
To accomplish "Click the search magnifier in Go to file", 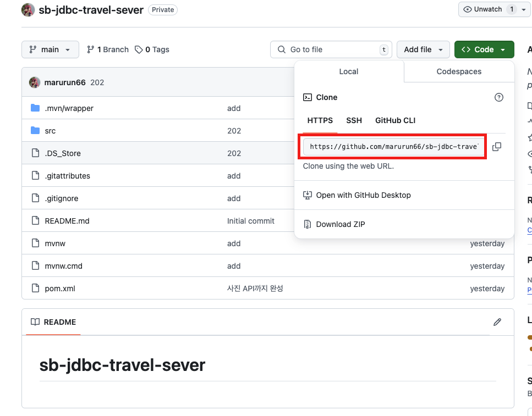I will (x=281, y=49).
